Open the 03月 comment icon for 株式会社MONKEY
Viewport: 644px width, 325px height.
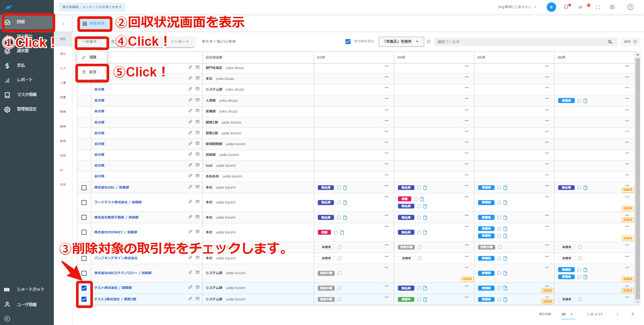point(336,232)
